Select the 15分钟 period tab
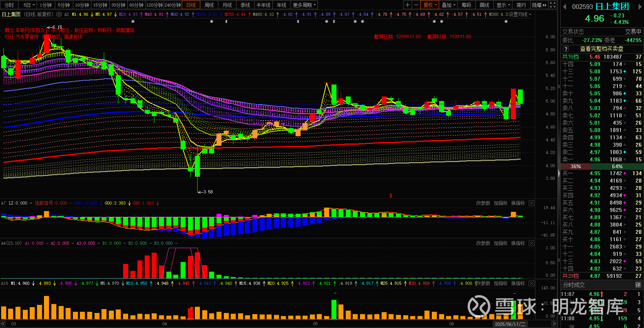 tap(100, 5)
